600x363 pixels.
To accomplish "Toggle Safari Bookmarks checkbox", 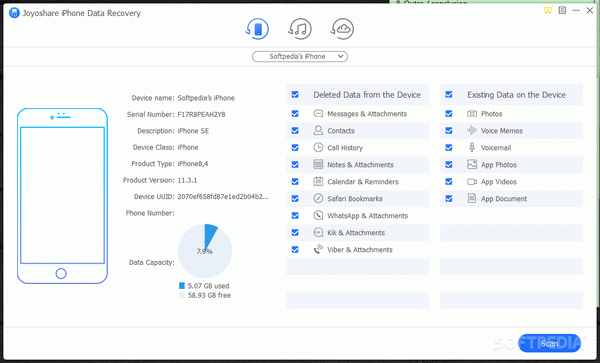I will coord(295,198).
